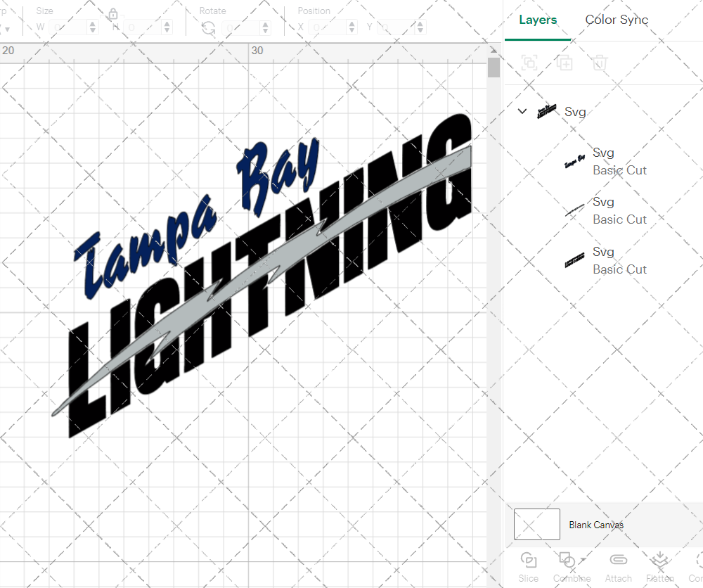Image resolution: width=703 pixels, height=588 pixels.
Task: Click Basic Cut label of bolt layer
Action: 619,219
